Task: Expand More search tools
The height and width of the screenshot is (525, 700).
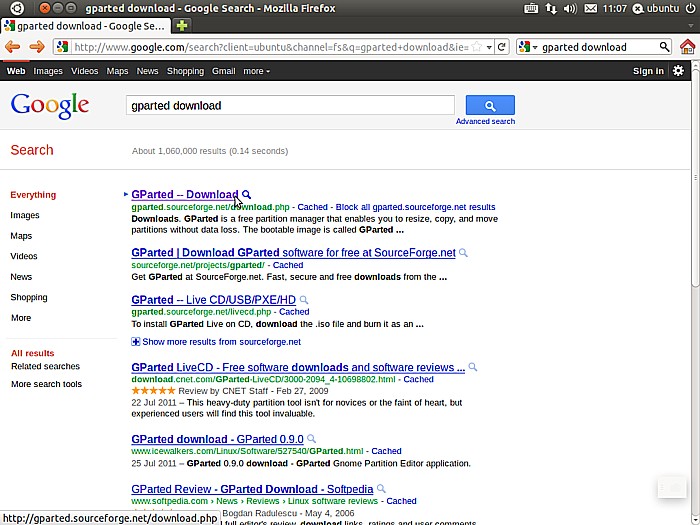Action: tap(46, 384)
